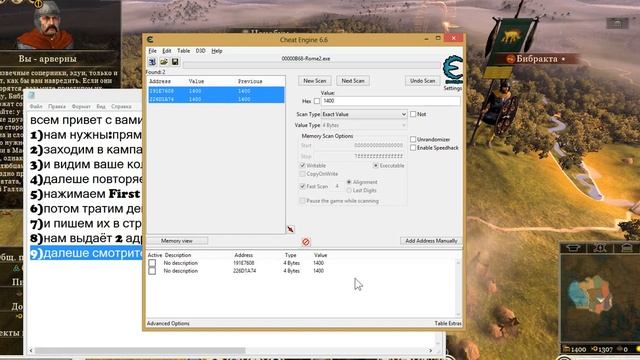Select the Alignment radio button

coord(349,182)
